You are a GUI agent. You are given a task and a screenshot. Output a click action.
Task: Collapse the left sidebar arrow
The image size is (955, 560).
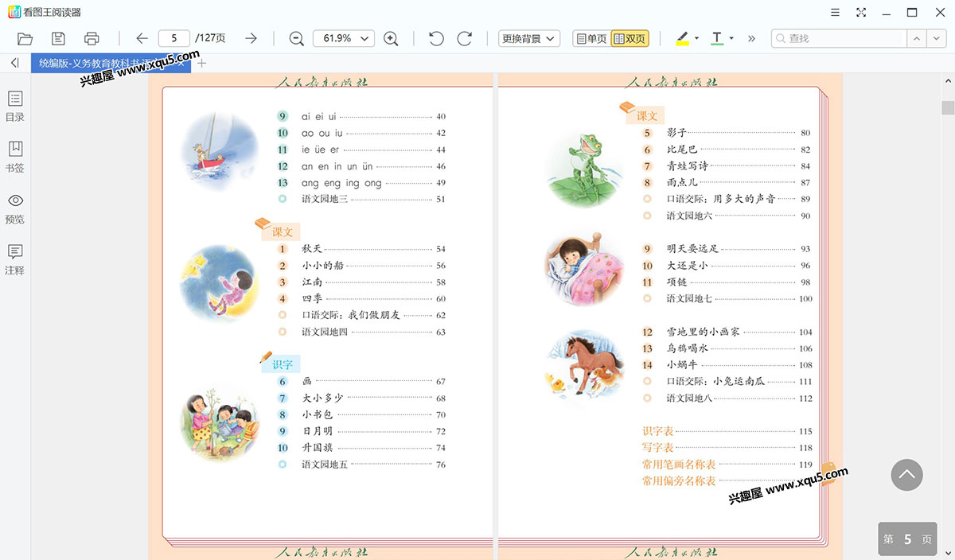(x=15, y=63)
